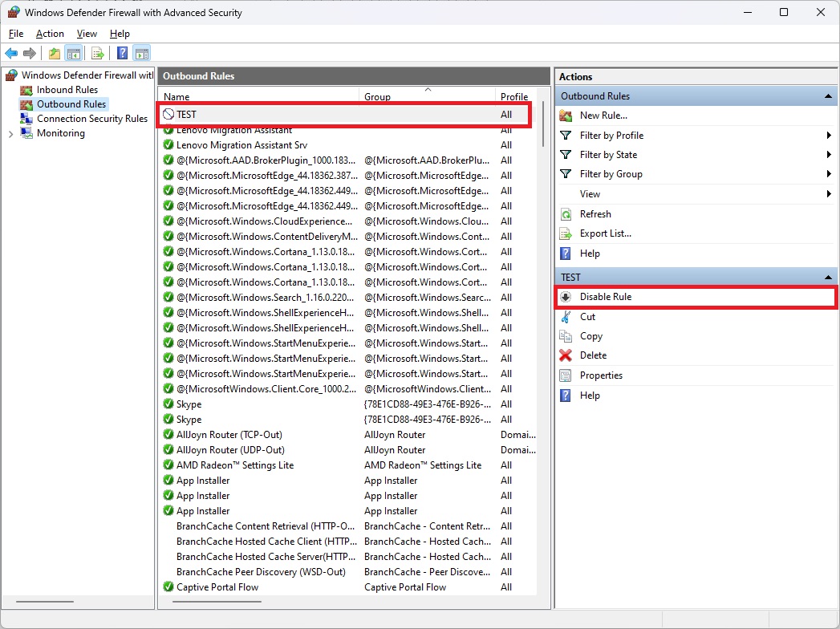This screenshot has height=629, width=840.
Task: Click the Monitoring node icon in tree
Action: (26, 133)
